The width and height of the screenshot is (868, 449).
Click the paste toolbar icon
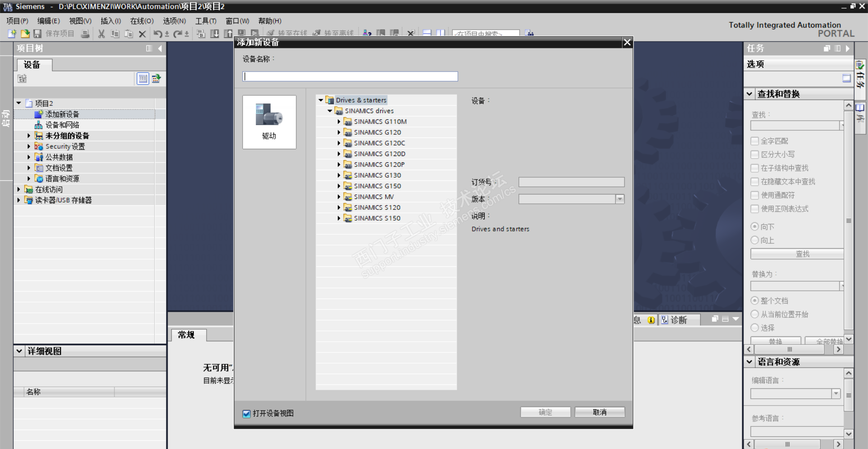[x=129, y=33]
